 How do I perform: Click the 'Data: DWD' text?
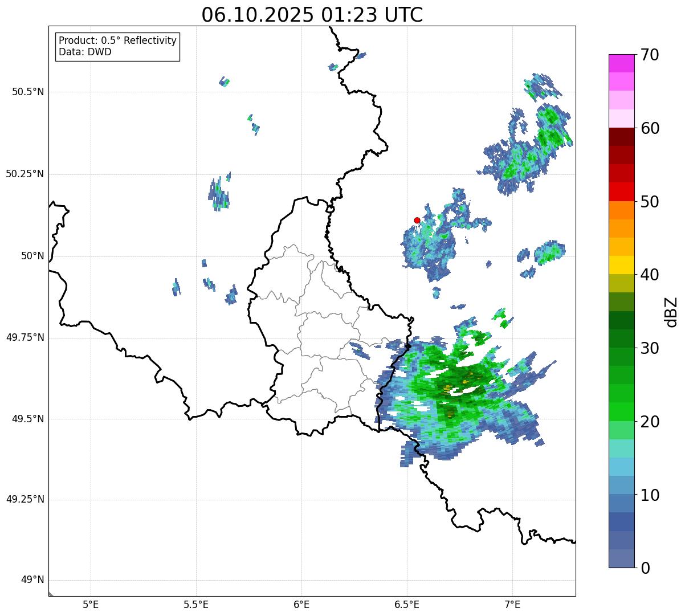(85, 52)
